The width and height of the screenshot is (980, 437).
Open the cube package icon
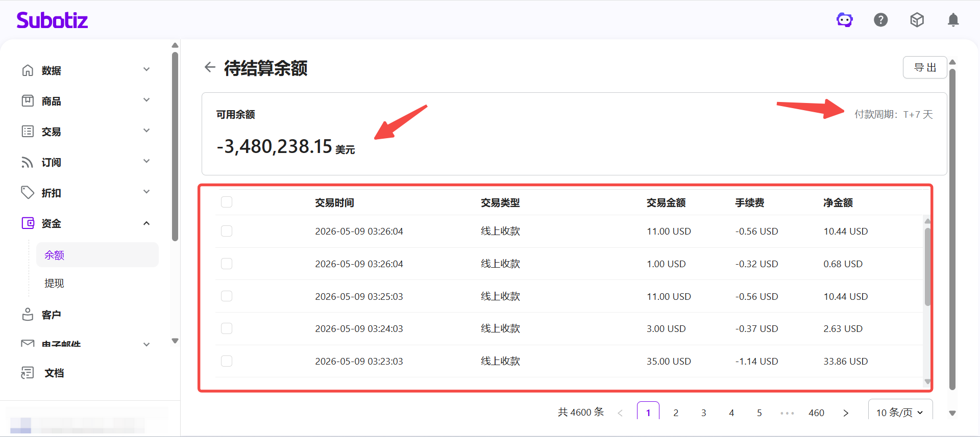tap(917, 20)
